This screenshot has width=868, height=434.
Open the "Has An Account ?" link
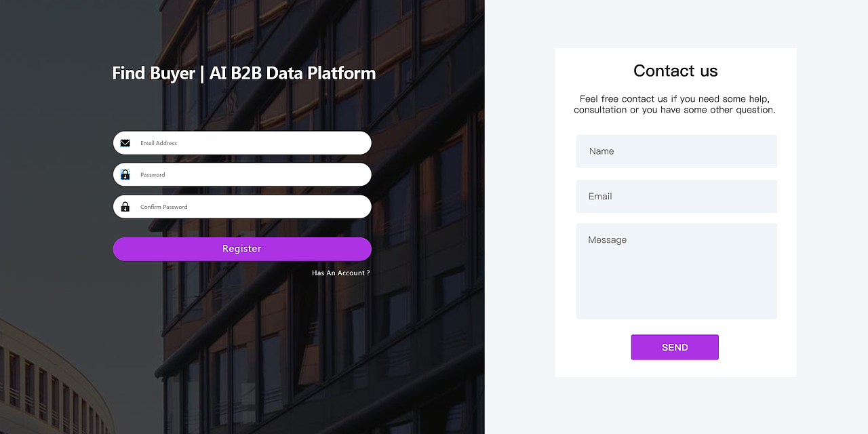[340, 273]
